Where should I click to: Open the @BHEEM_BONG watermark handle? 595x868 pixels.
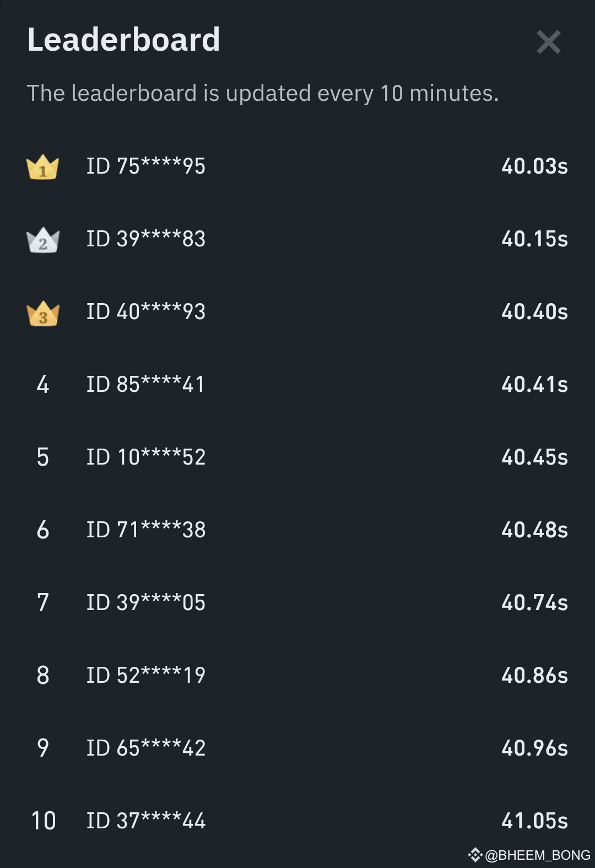click(538, 855)
